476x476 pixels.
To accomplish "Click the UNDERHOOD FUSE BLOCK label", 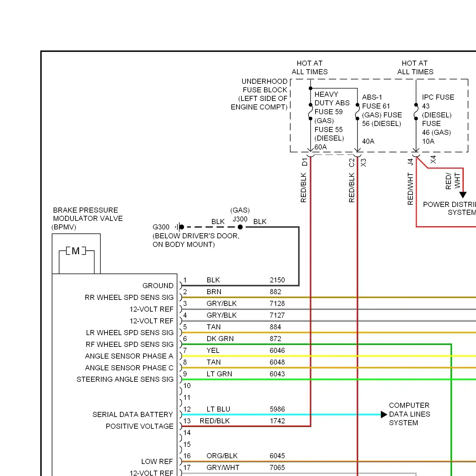I will (259, 94).
